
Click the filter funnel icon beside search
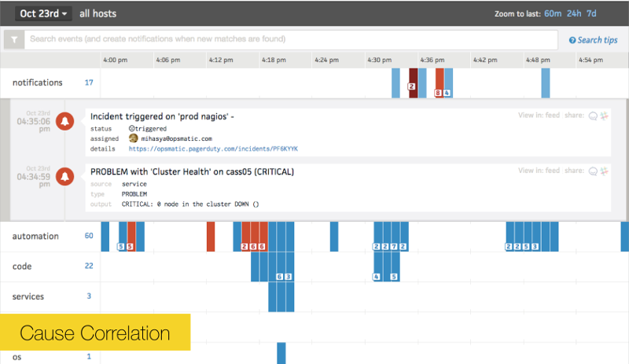pos(13,39)
